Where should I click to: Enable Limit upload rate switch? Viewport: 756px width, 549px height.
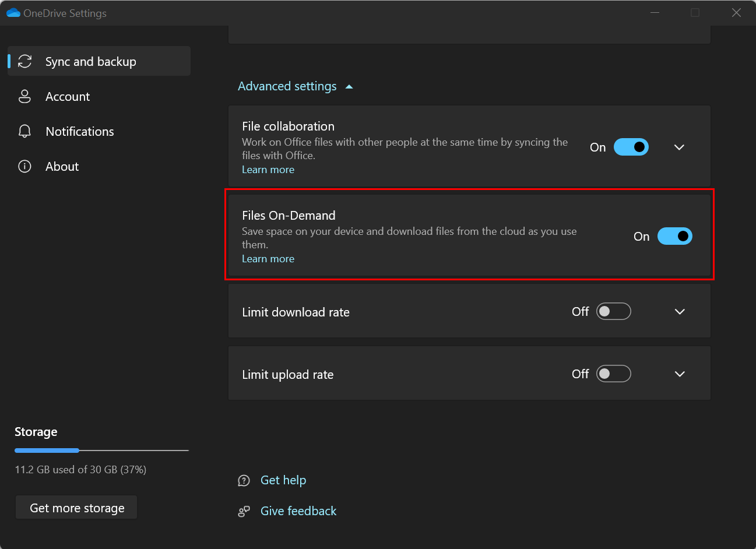tap(614, 374)
